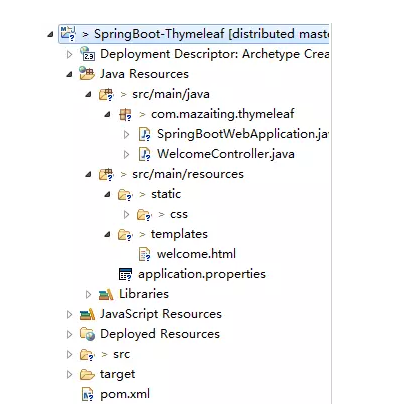Click the Deployment Descriptor icon
The width and height of the screenshot is (400, 419).
click(x=87, y=54)
